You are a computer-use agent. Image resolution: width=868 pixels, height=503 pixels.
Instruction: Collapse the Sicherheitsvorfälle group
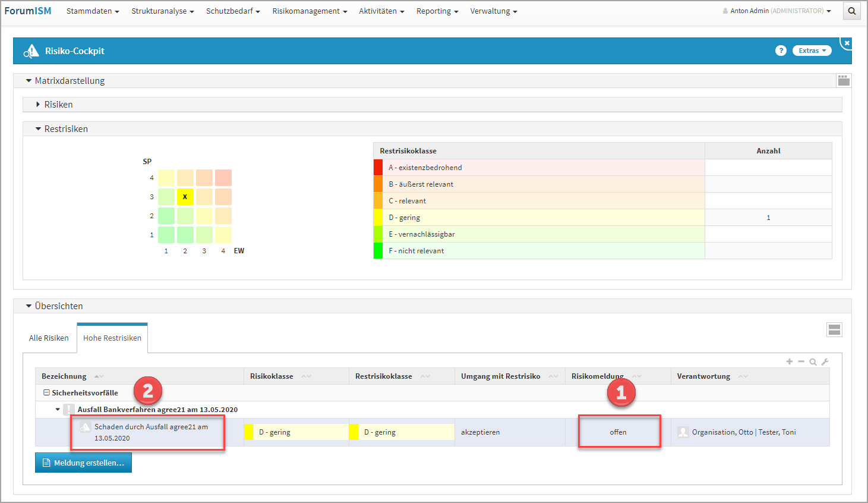pyautogui.click(x=46, y=393)
